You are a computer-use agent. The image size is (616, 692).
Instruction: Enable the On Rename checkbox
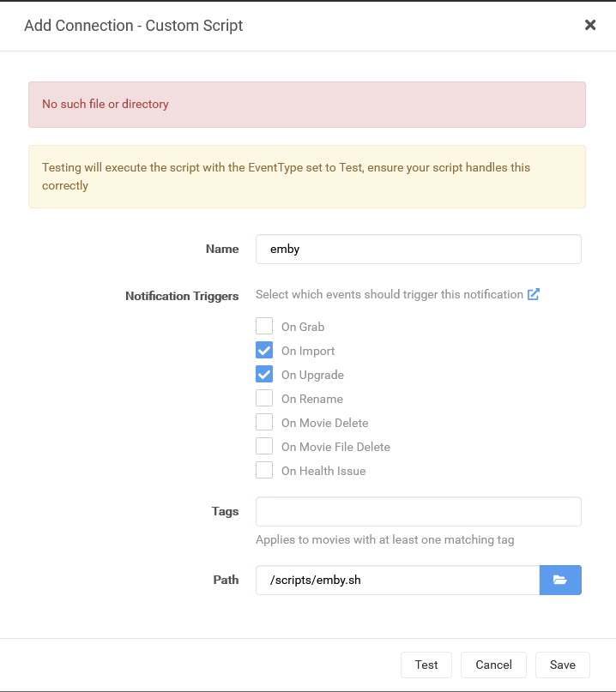pyautogui.click(x=264, y=398)
